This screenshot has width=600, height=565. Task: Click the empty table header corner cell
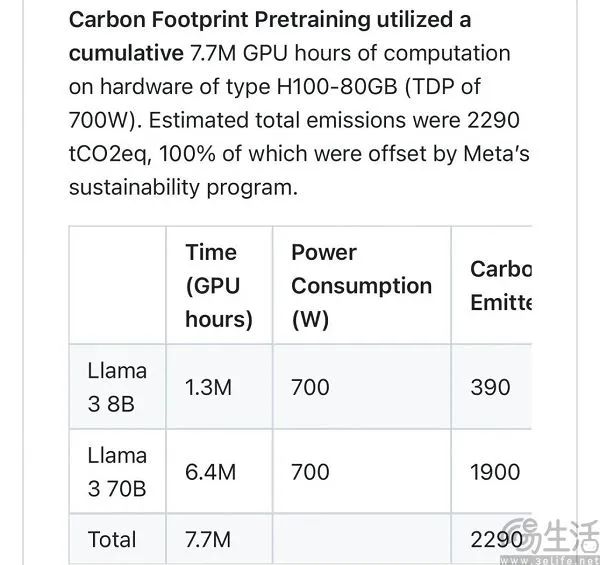(x=117, y=285)
